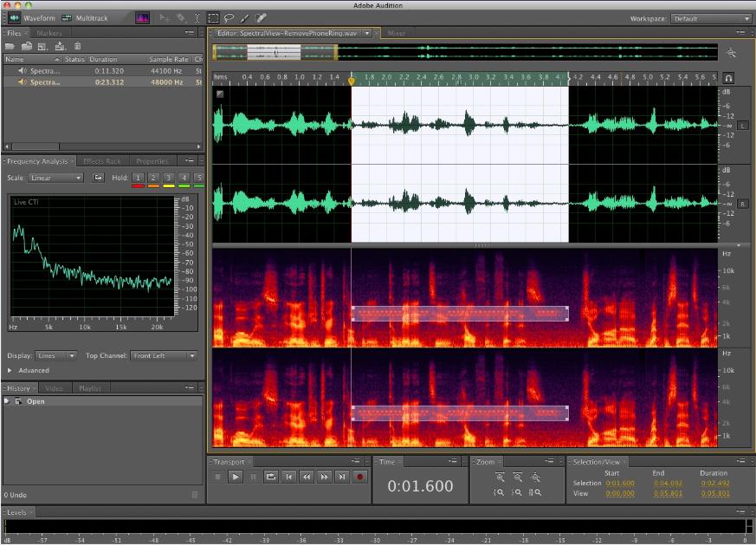
Task: Click the Selection Start value 0:01.600
Action: pyautogui.click(x=620, y=484)
